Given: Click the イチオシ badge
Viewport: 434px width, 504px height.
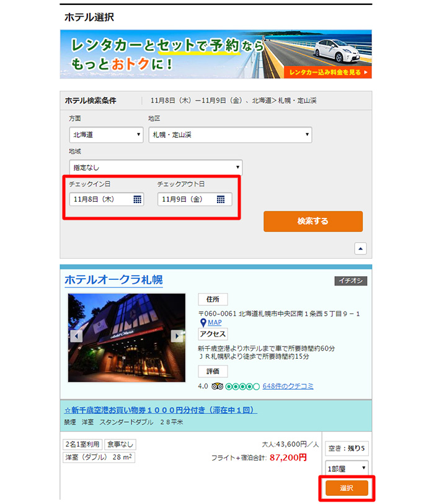Looking at the screenshot, I should pyautogui.click(x=351, y=281).
